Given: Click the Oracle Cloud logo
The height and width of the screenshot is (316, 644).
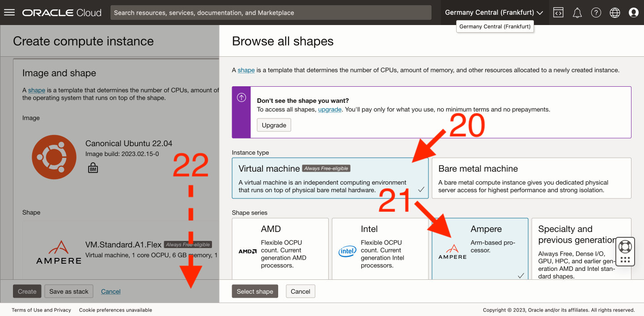Looking at the screenshot, I should [62, 13].
